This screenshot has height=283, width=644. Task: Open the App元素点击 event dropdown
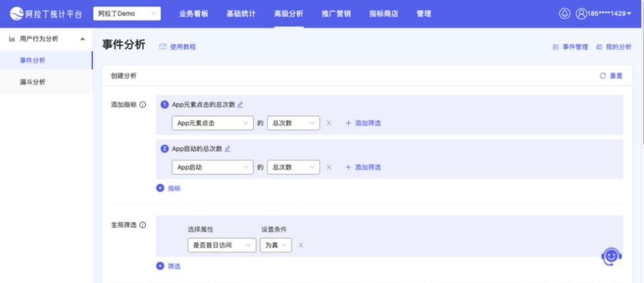click(x=212, y=123)
